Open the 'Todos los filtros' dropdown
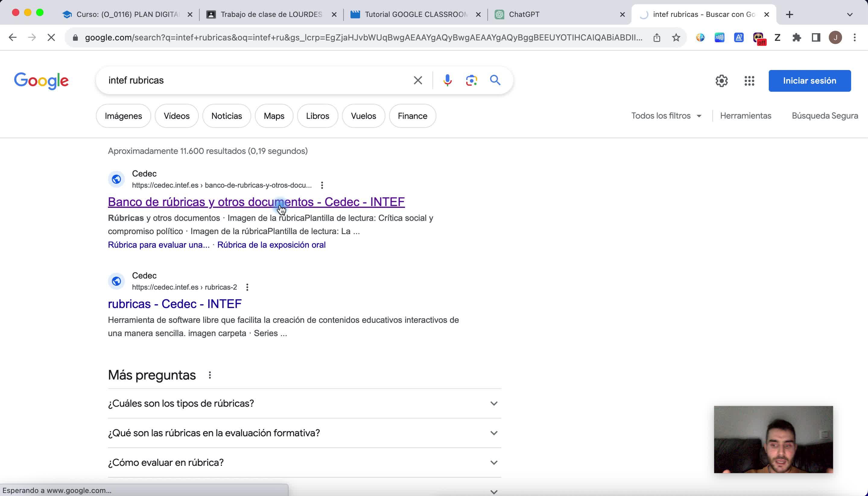868x496 pixels. tap(666, 116)
